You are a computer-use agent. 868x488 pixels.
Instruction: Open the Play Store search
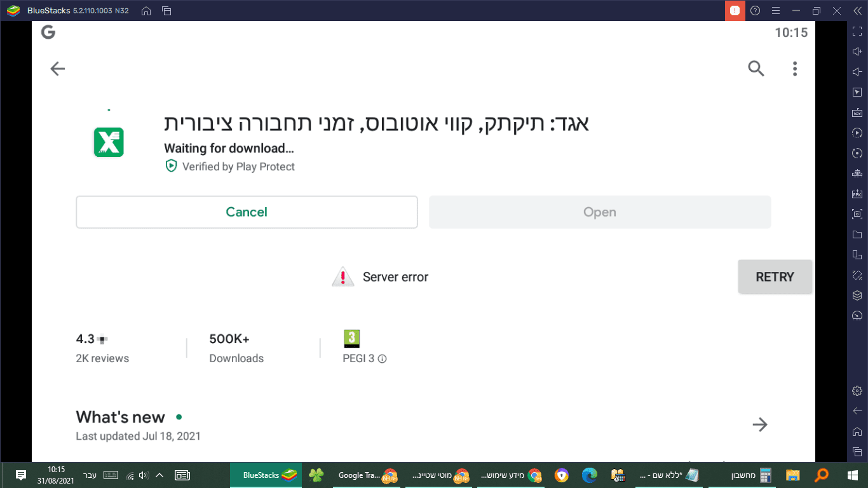(756, 69)
